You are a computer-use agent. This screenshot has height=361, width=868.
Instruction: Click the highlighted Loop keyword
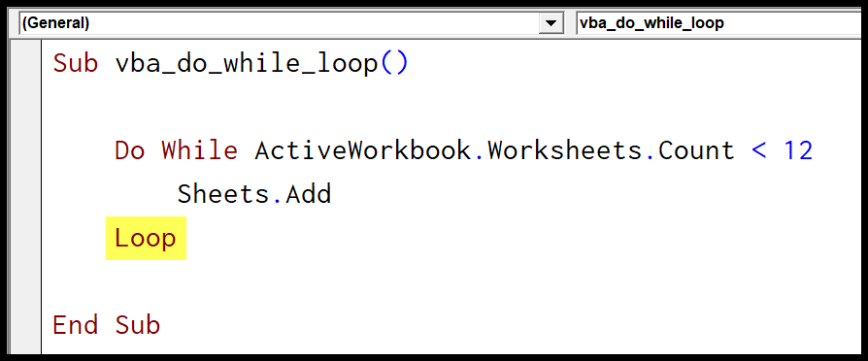(x=146, y=238)
